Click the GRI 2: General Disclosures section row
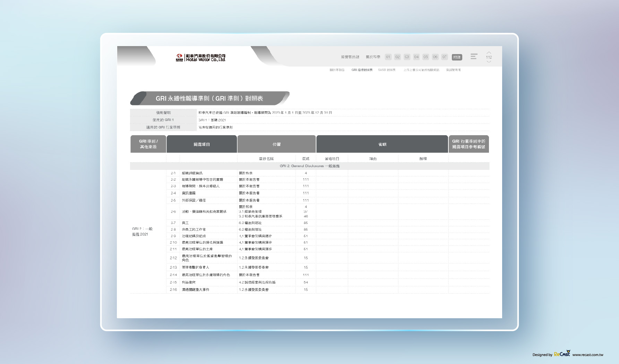619x364 pixels. point(310,166)
